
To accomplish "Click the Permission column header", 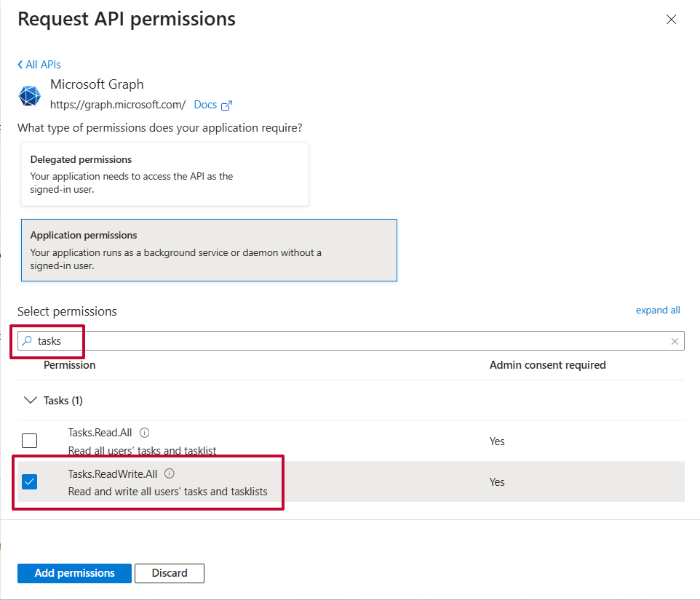I will pyautogui.click(x=69, y=365).
